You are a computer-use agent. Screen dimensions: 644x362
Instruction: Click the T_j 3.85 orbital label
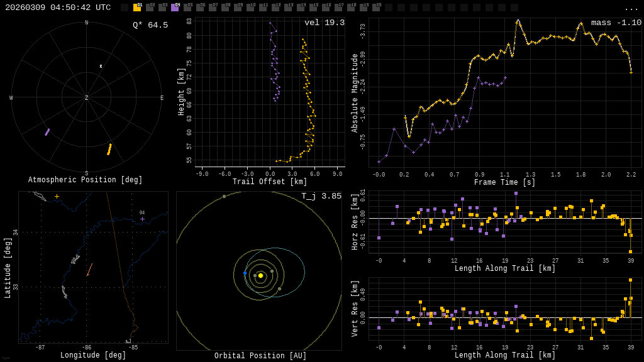[321, 196]
